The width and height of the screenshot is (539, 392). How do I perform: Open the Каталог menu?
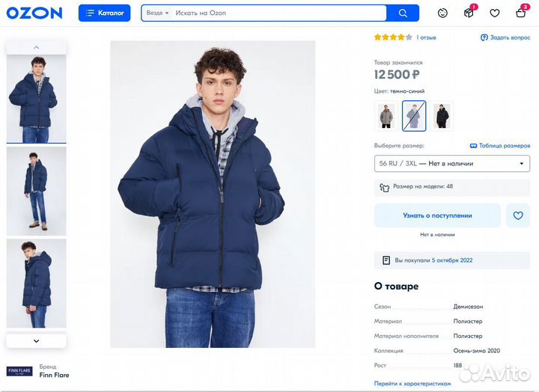point(104,13)
